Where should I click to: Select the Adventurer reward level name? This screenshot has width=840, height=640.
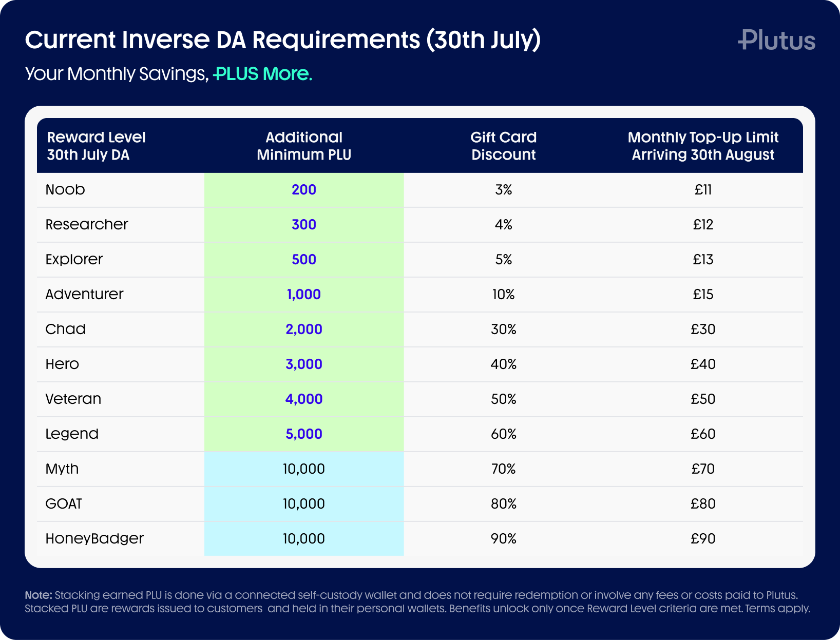pos(84,294)
